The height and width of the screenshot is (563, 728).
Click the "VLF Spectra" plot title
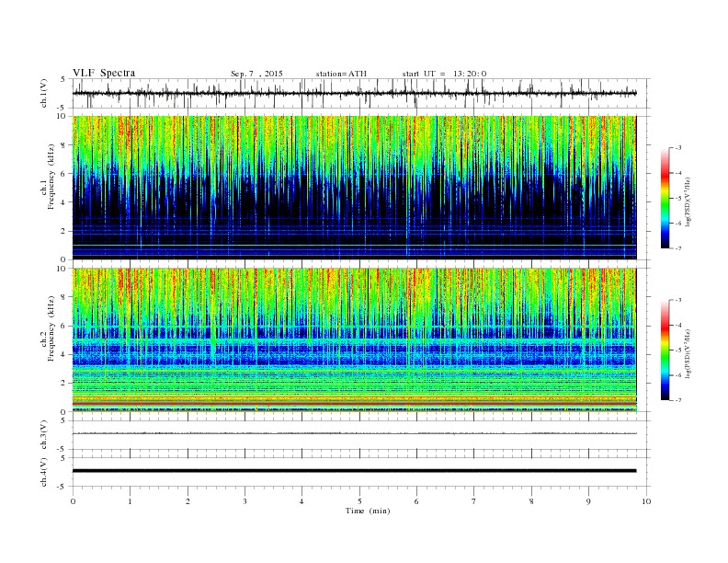coord(104,73)
